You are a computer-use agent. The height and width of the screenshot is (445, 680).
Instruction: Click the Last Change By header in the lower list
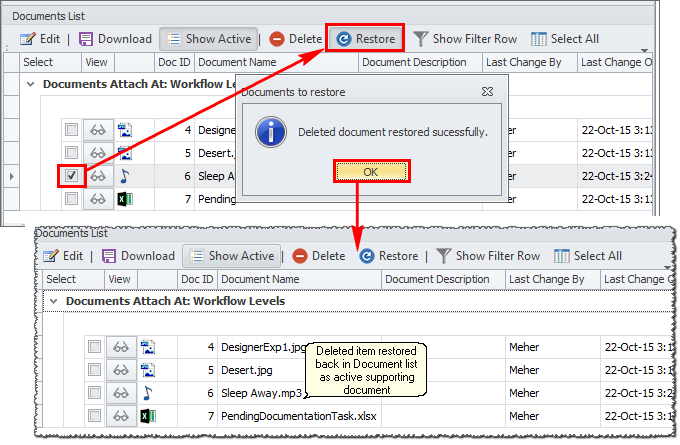point(548,280)
